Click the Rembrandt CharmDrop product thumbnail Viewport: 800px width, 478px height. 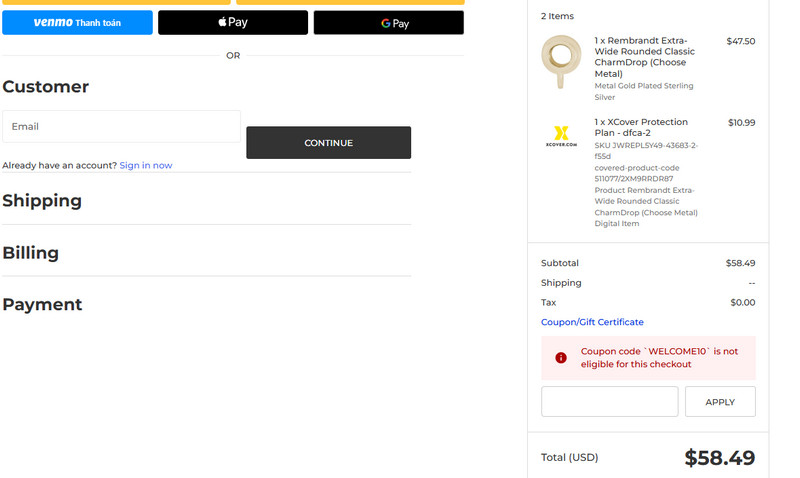pos(561,61)
